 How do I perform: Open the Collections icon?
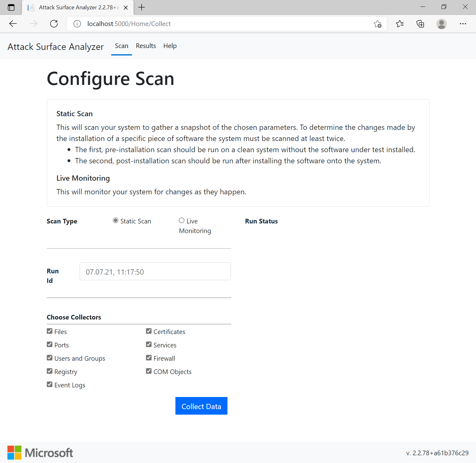pos(420,24)
